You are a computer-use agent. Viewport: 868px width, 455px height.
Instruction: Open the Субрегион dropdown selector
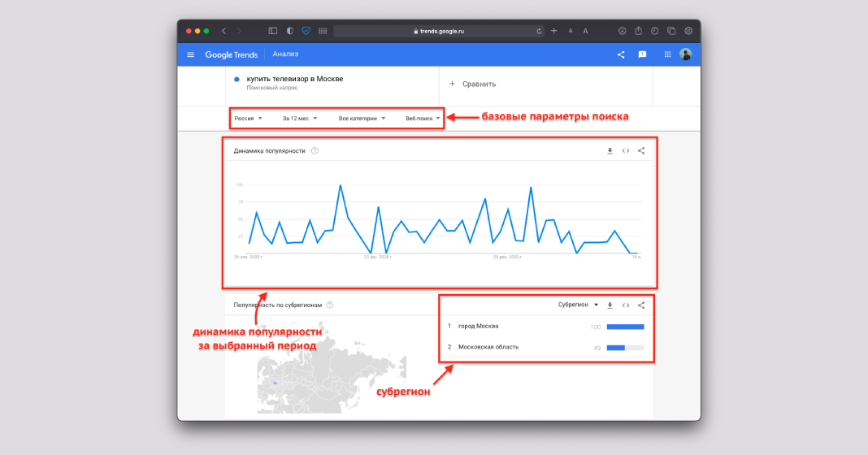tap(578, 305)
